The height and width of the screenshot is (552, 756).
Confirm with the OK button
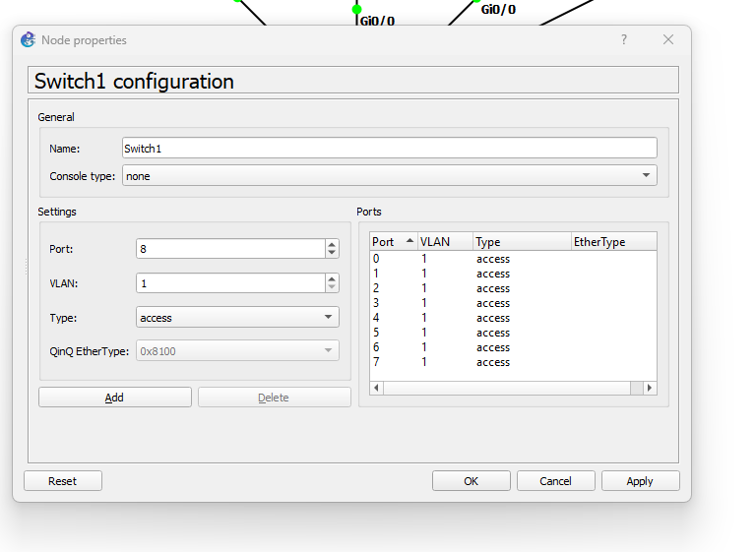pyautogui.click(x=472, y=480)
